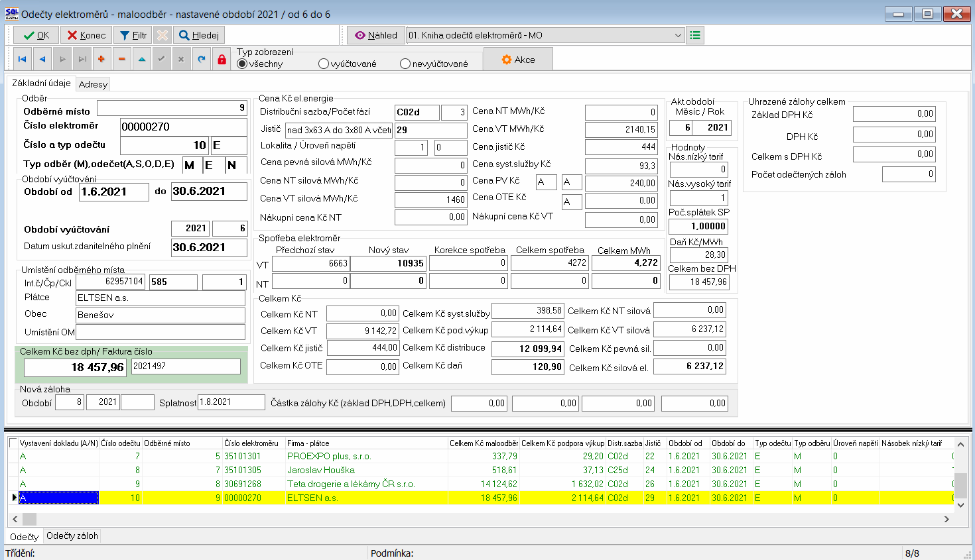Click the Cena VT MWh/Kč field
This screenshot has height=560, width=975.
point(621,129)
